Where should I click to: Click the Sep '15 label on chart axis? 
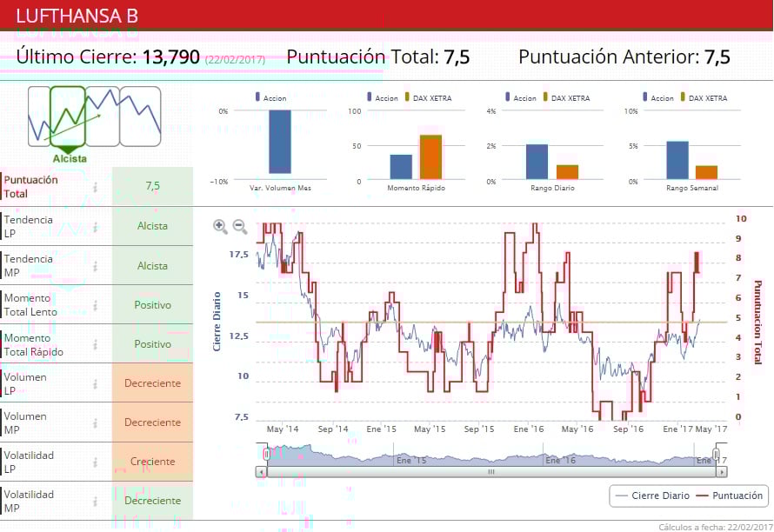click(x=479, y=429)
